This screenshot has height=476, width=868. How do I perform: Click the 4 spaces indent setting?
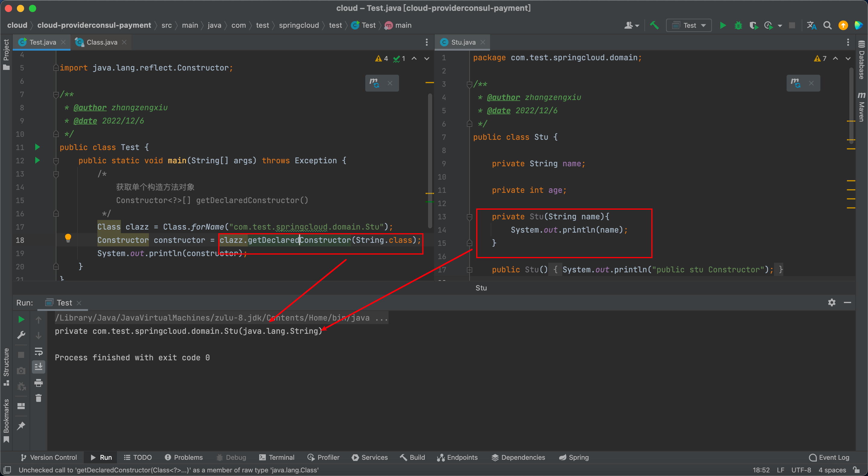coord(832,470)
